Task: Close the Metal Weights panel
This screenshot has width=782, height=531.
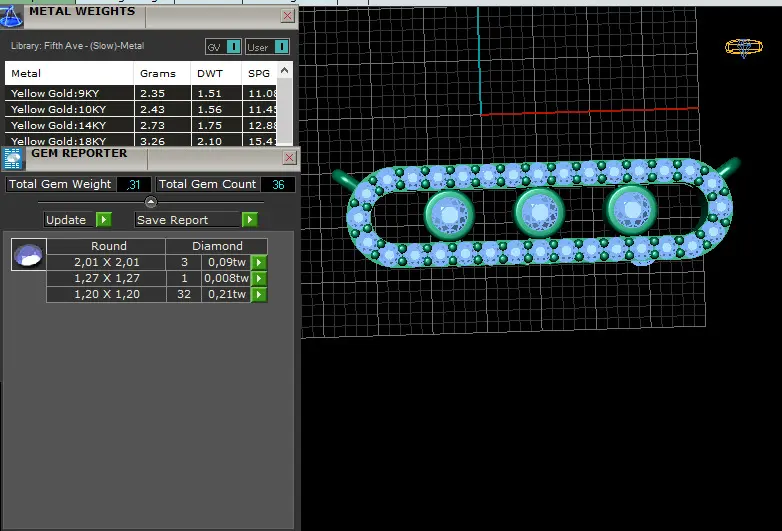Action: click(x=288, y=16)
